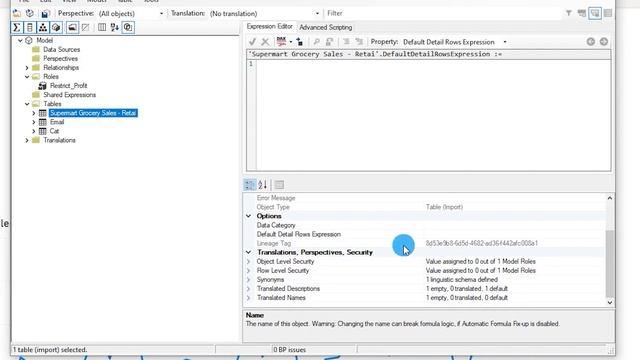Toggle the last highlighted tree toolbar icon

[x=128, y=27]
